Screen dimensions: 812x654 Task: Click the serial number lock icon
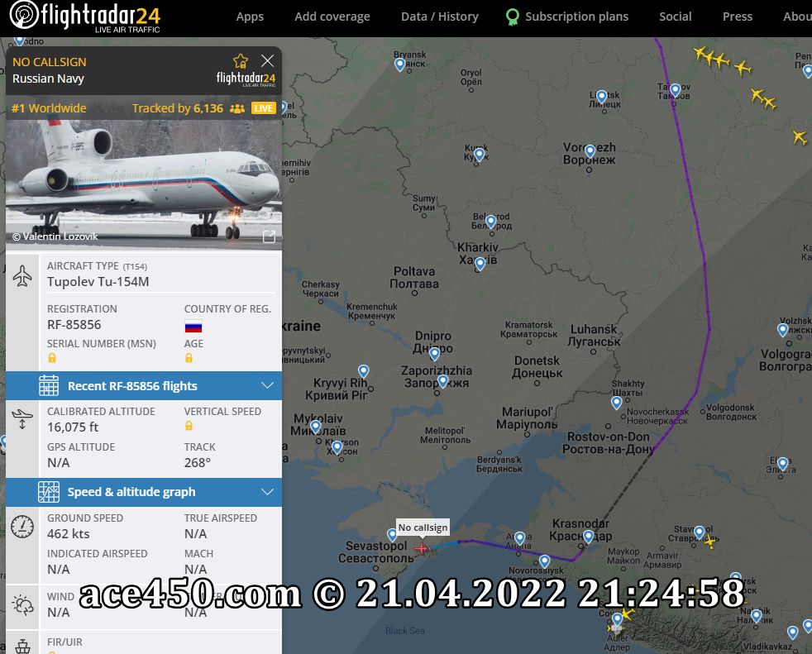pos(52,358)
